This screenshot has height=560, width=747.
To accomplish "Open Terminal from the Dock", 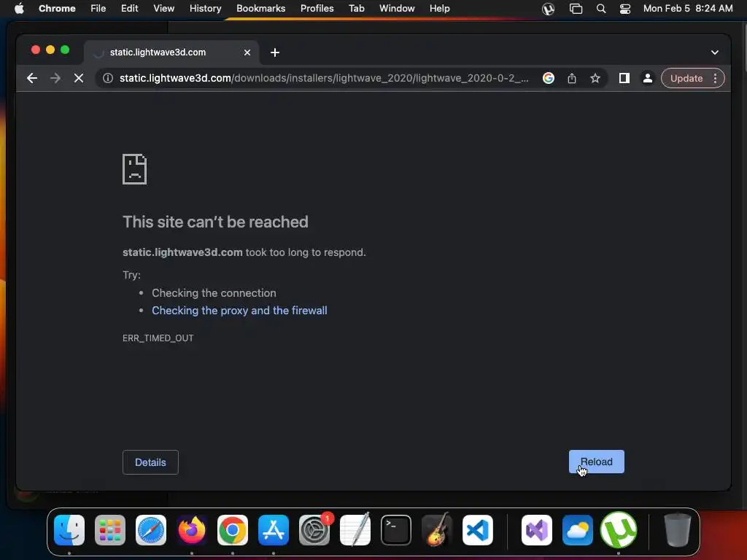I will (x=396, y=530).
